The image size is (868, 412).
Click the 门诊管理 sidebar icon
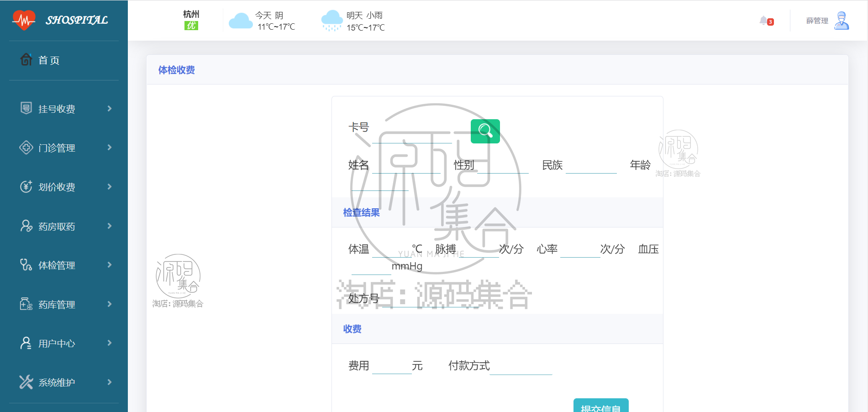click(x=26, y=148)
